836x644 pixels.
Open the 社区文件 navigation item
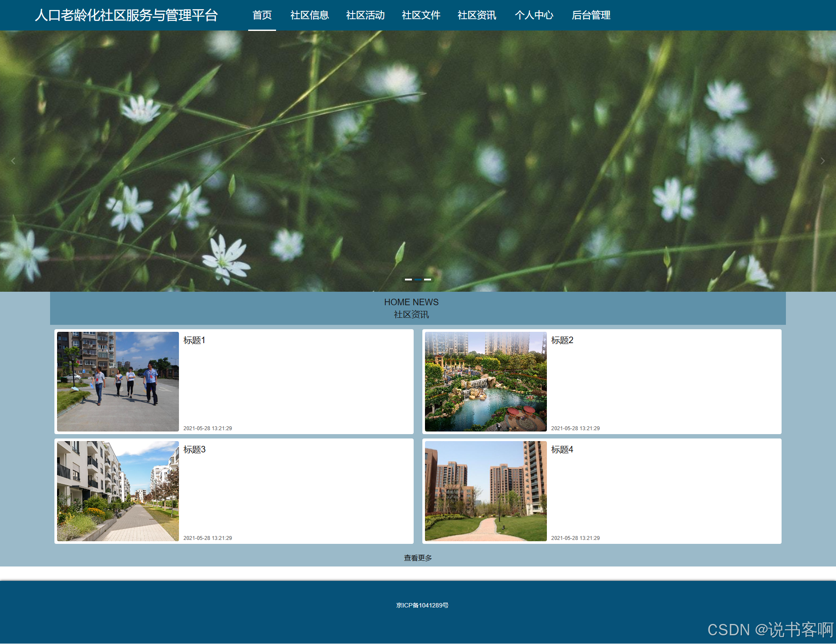(x=421, y=15)
